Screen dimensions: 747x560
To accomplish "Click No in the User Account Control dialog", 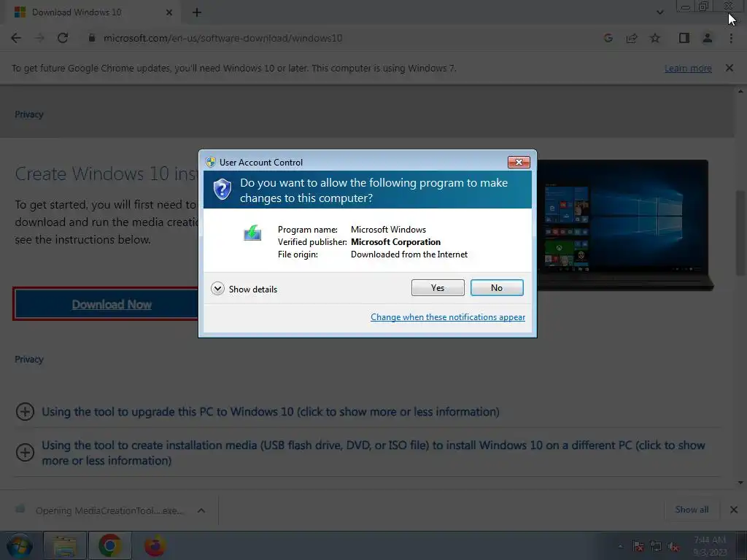I will tap(497, 287).
